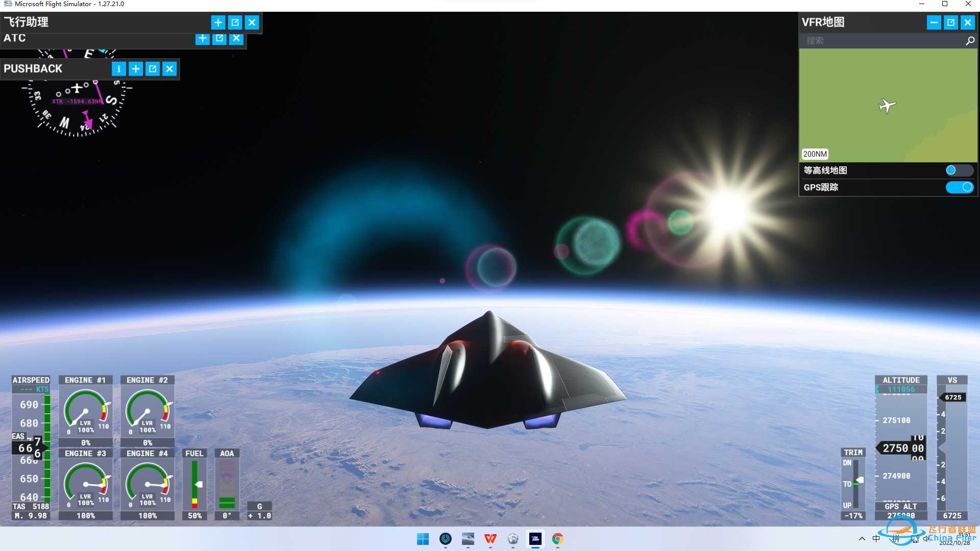Collapse the VFR地图 panel with minus icon
The width and height of the screenshot is (980, 551).
(x=934, y=22)
